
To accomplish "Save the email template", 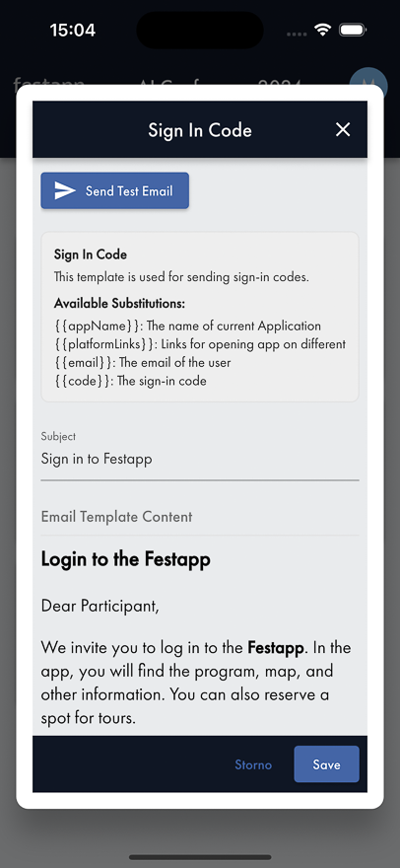I will (326, 764).
